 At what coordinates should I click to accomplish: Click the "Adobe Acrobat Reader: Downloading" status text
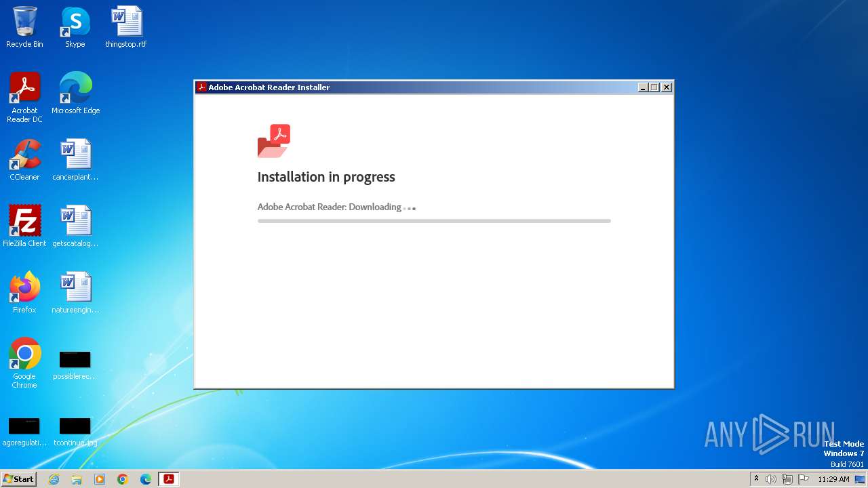330,207
